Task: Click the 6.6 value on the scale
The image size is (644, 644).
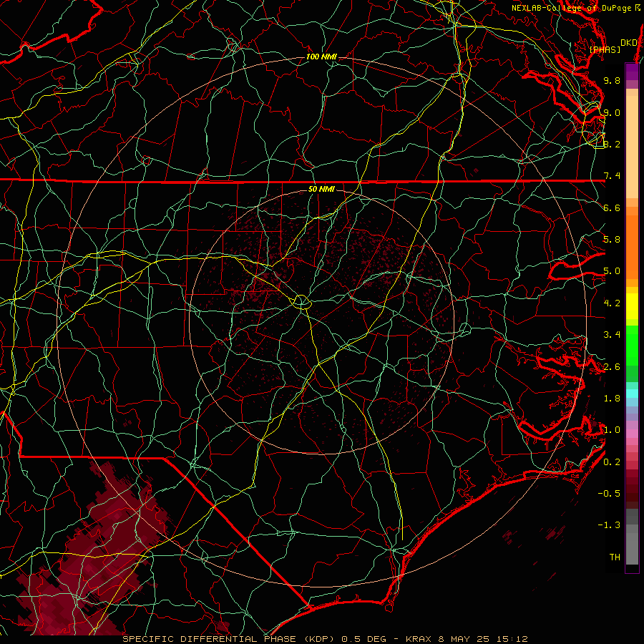Action: point(612,208)
